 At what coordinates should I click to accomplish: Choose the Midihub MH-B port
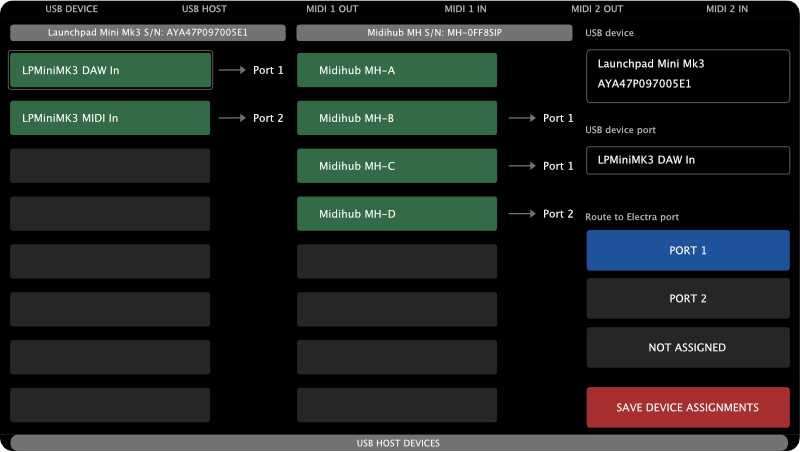(397, 118)
